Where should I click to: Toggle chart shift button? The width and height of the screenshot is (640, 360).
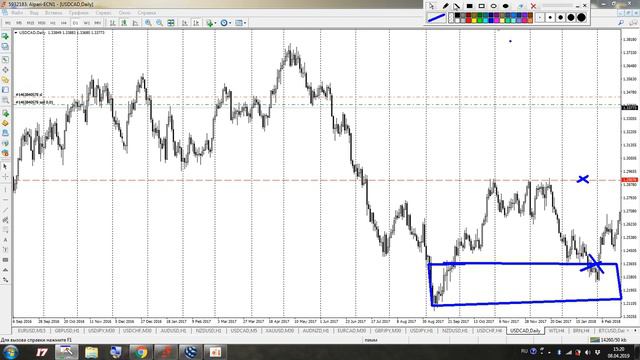click(x=196, y=23)
